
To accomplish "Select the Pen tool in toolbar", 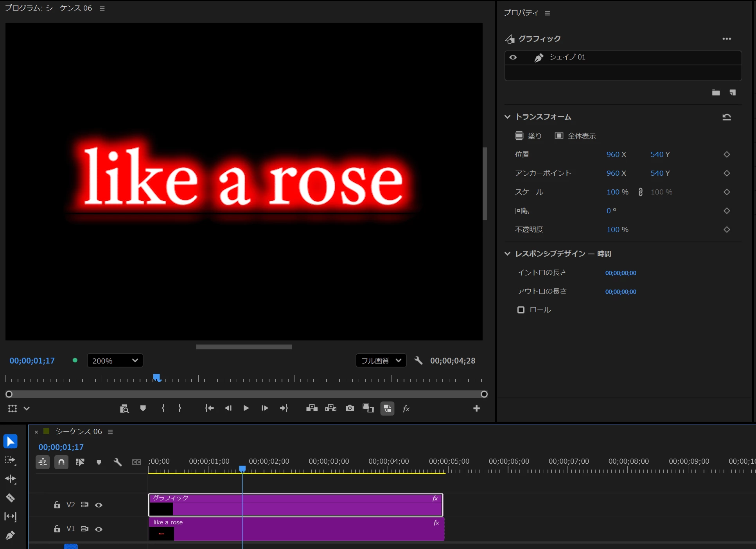I will pos(11,535).
